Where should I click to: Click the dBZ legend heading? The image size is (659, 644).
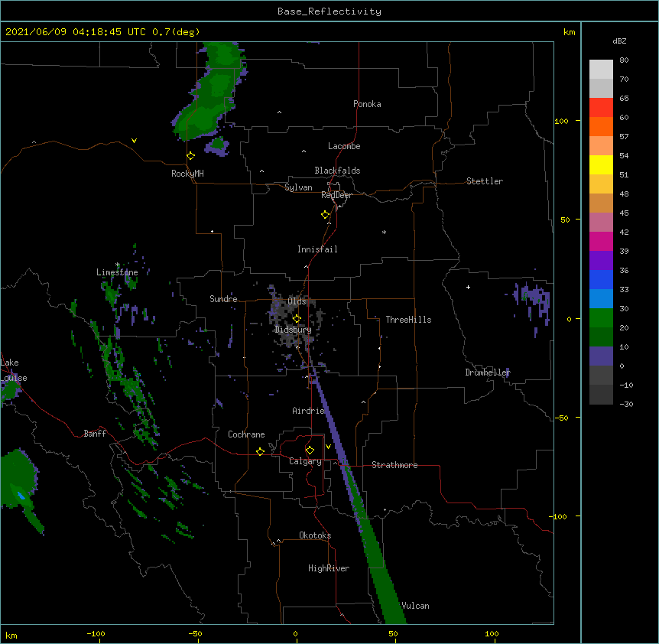pos(619,41)
